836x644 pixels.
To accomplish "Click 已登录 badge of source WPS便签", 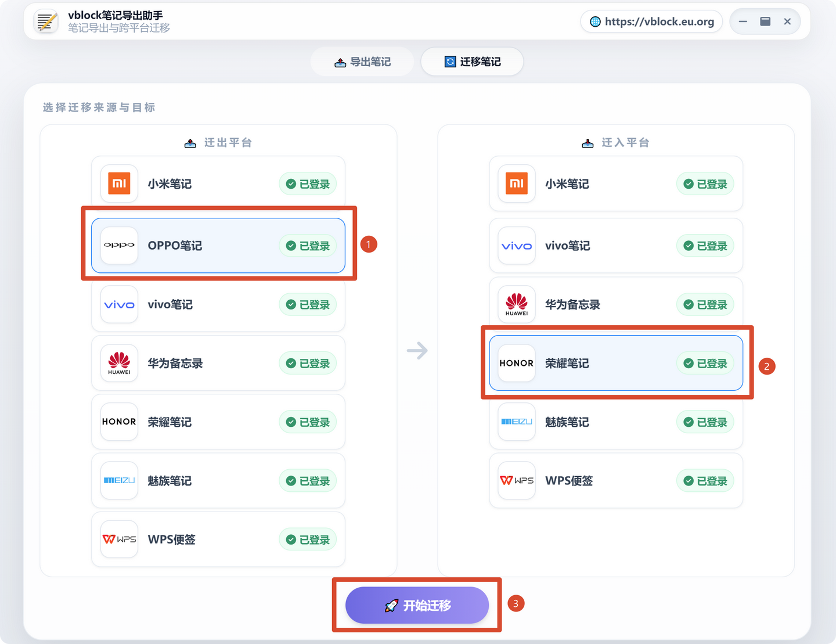I will coord(308,539).
